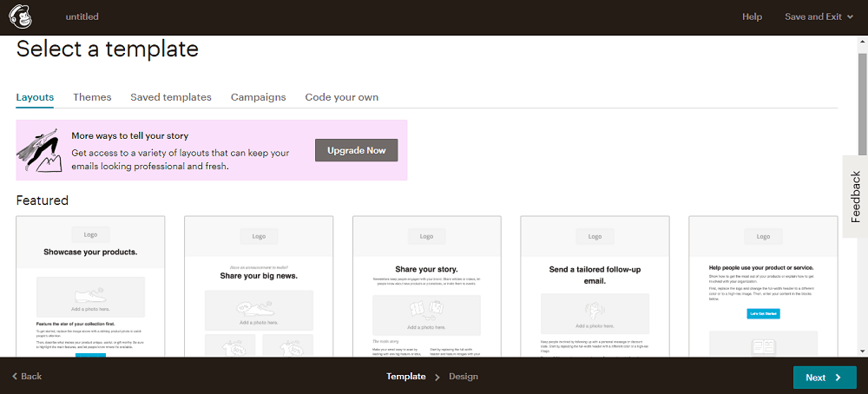Open the Help link

tap(752, 16)
